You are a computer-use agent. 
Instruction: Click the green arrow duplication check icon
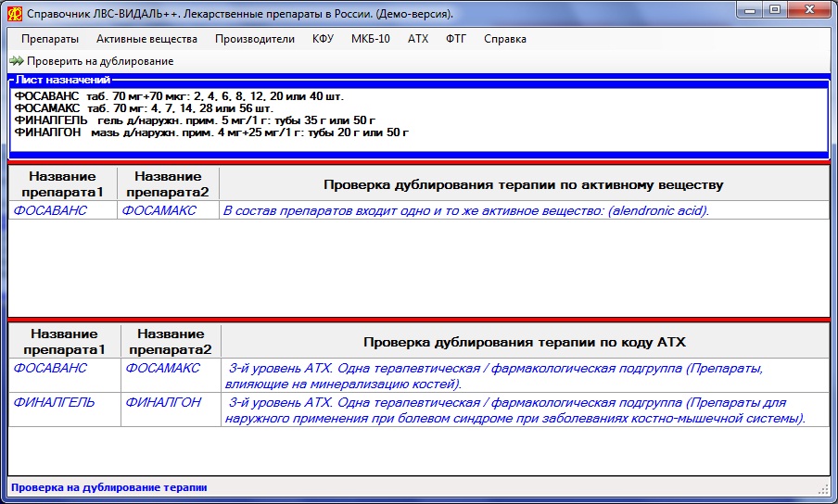click(x=16, y=61)
